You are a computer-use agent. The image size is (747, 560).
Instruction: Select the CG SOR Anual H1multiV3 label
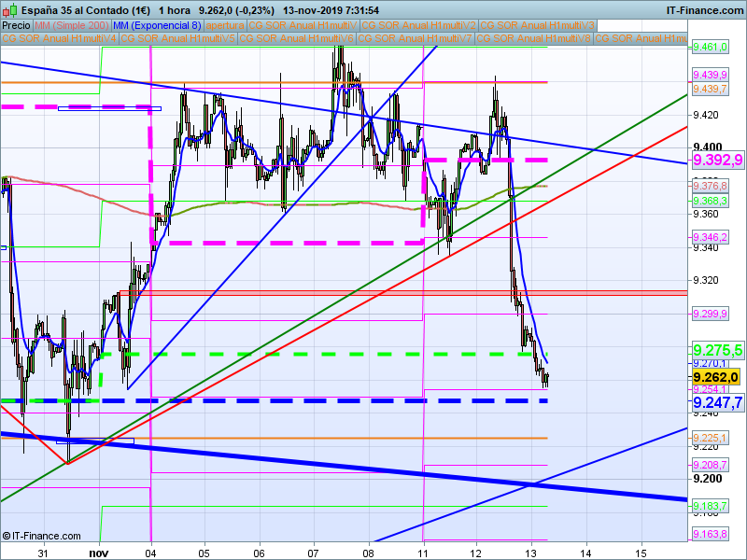click(536, 25)
